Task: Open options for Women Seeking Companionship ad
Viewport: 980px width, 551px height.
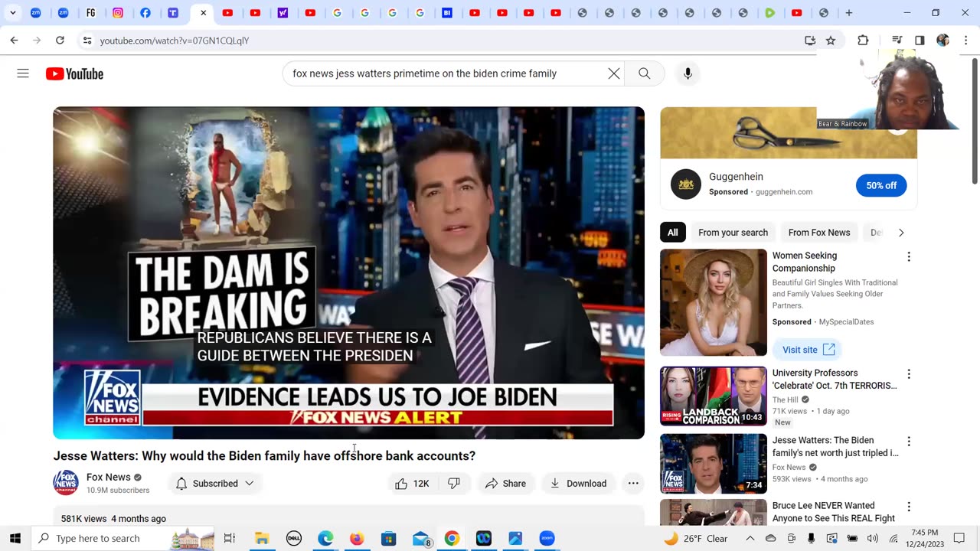Action: (x=909, y=257)
